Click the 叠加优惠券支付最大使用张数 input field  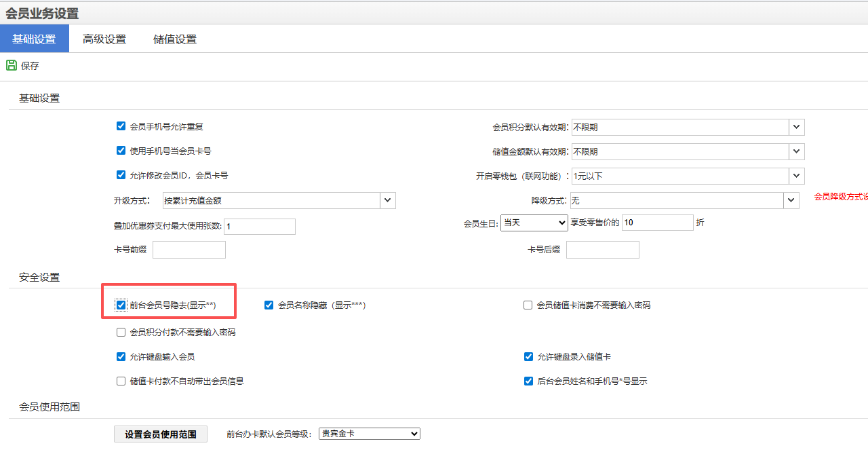click(260, 227)
